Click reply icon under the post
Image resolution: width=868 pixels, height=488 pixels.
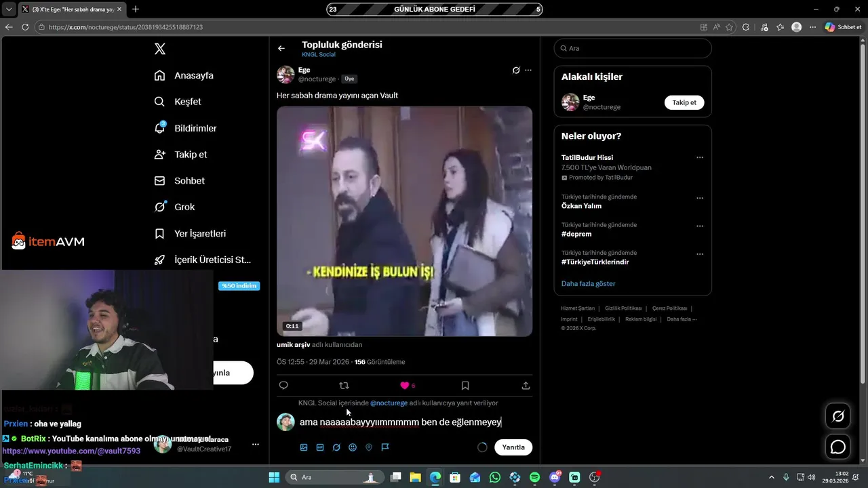(283, 386)
